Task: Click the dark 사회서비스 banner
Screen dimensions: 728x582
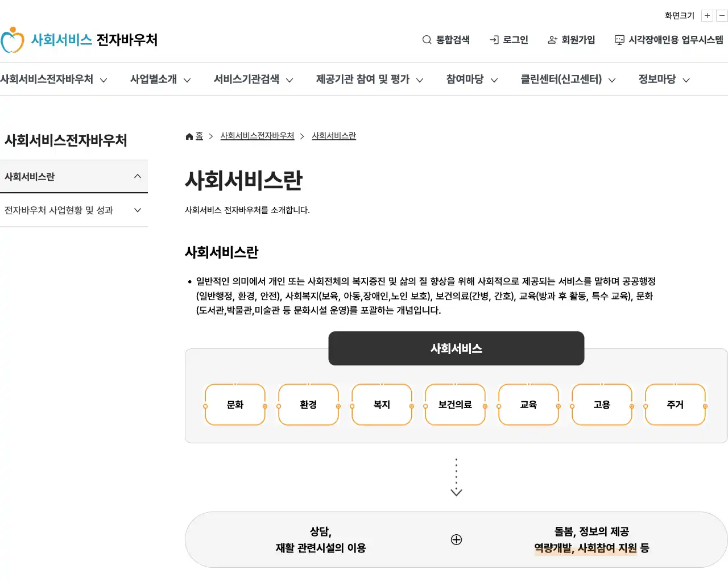Action: point(456,348)
